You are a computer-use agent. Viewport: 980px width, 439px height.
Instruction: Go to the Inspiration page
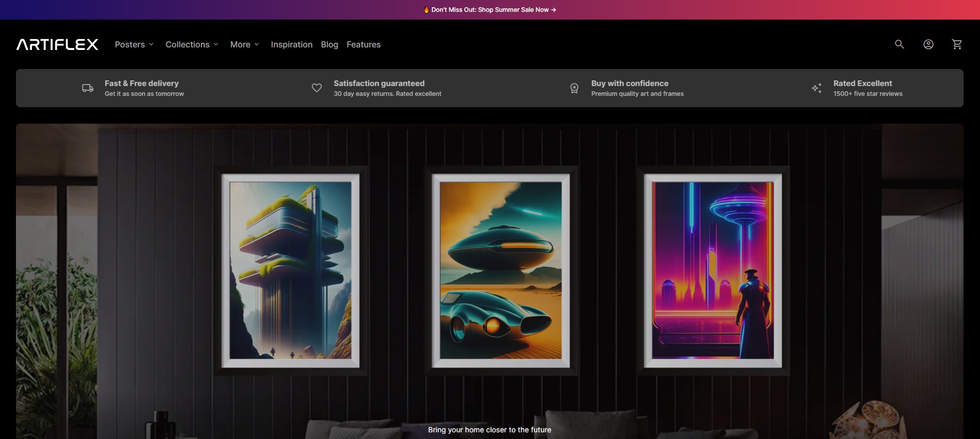coord(292,44)
